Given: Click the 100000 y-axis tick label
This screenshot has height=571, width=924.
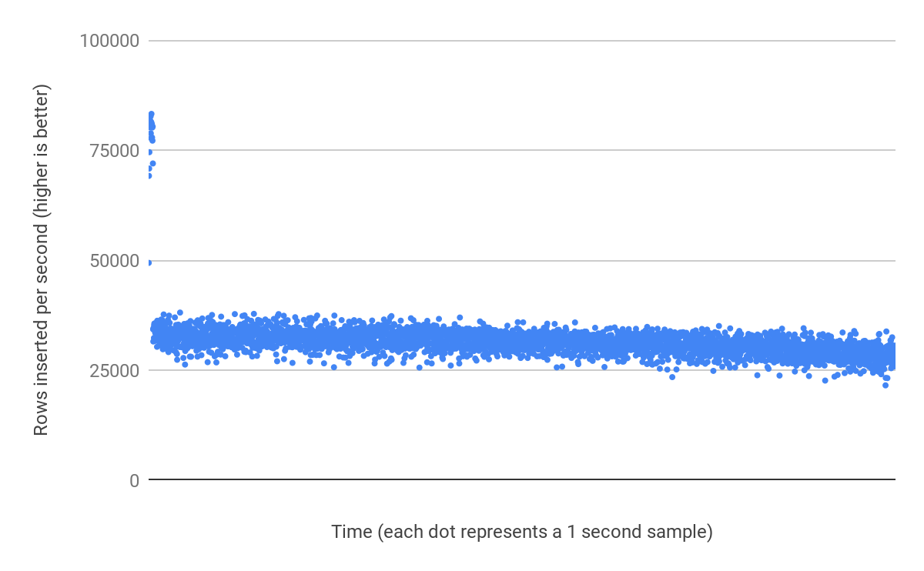Looking at the screenshot, I should point(109,40).
